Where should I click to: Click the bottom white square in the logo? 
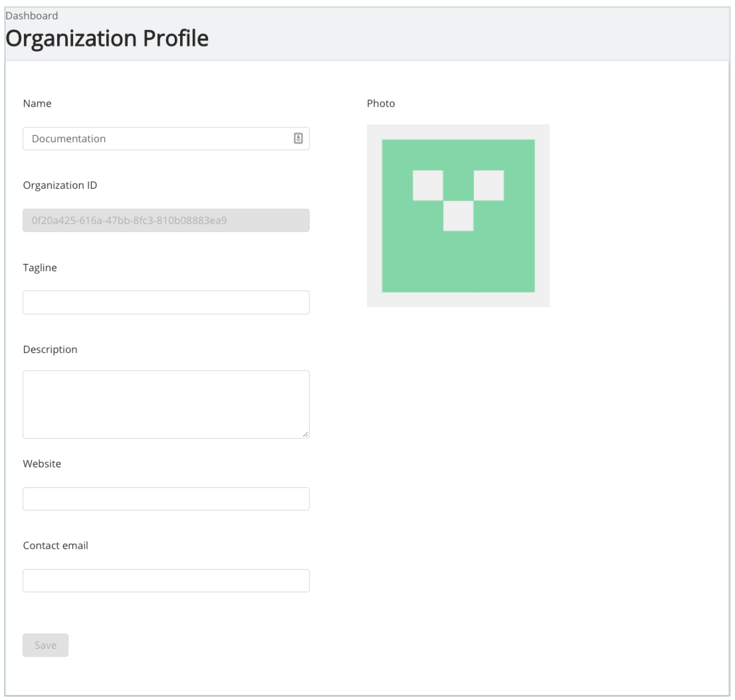click(x=458, y=216)
